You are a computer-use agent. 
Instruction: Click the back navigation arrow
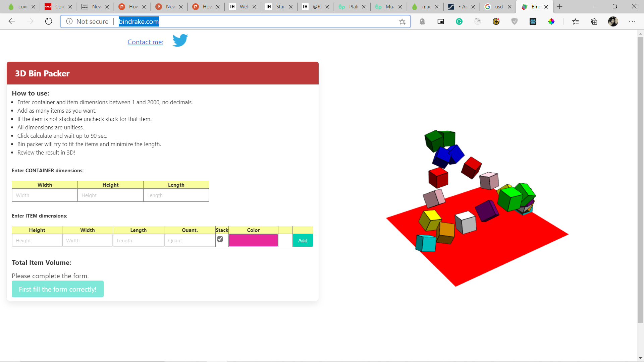point(12,21)
